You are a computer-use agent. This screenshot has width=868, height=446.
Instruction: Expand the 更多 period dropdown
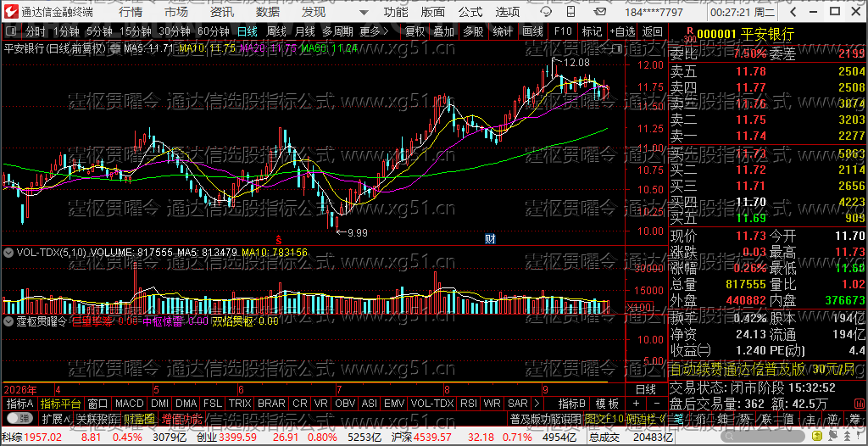coord(373,31)
